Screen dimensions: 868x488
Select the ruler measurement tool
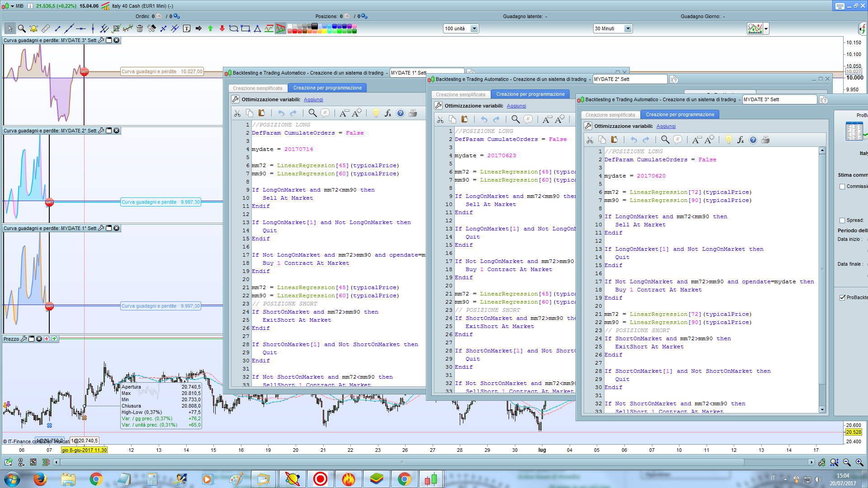pyautogui.click(x=46, y=29)
